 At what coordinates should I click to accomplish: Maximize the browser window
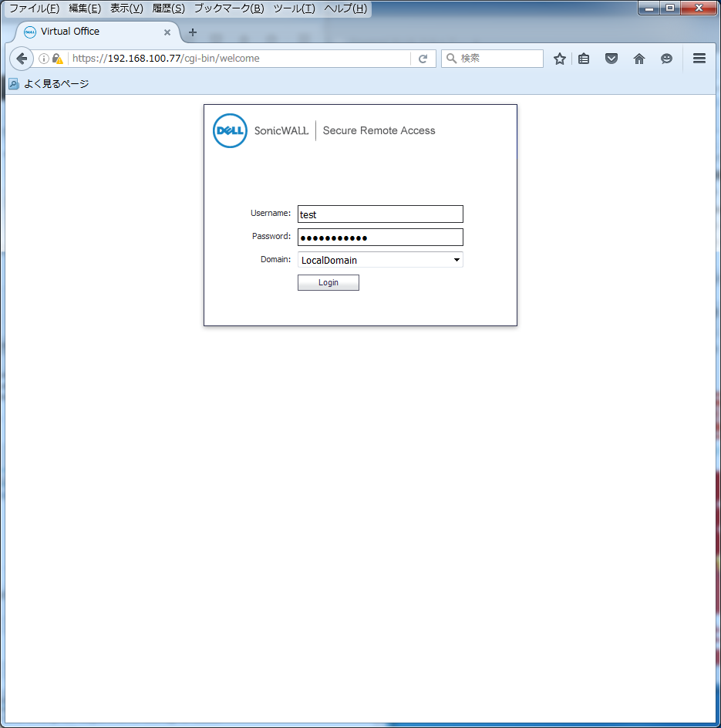(x=670, y=8)
